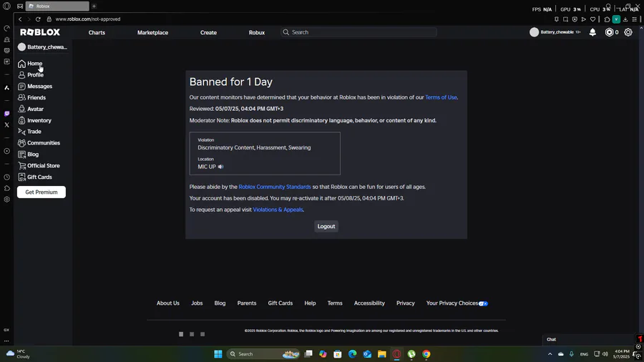Open a new browser tab
The image size is (644, 362).
point(94,6)
